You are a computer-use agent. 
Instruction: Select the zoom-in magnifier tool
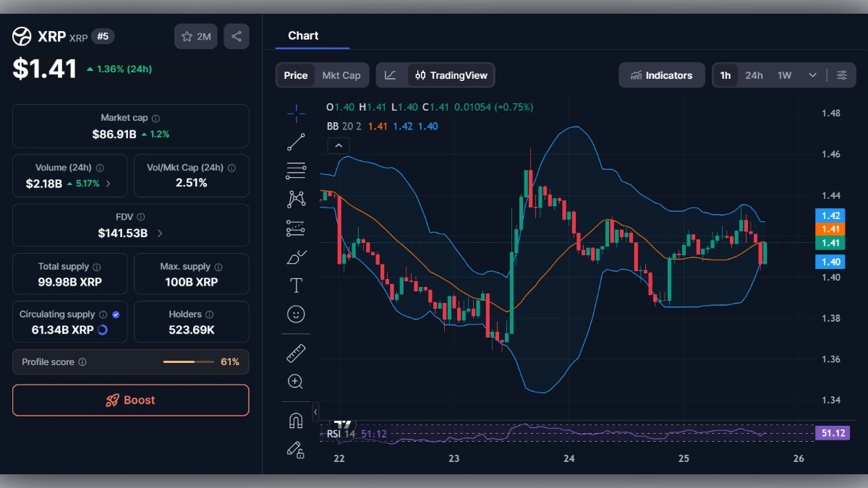296,382
